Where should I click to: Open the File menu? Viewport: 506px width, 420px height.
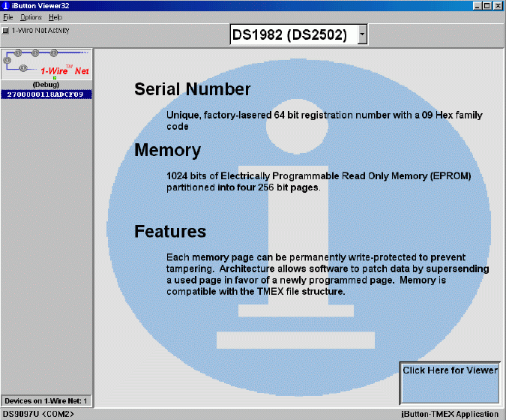(x=8, y=17)
